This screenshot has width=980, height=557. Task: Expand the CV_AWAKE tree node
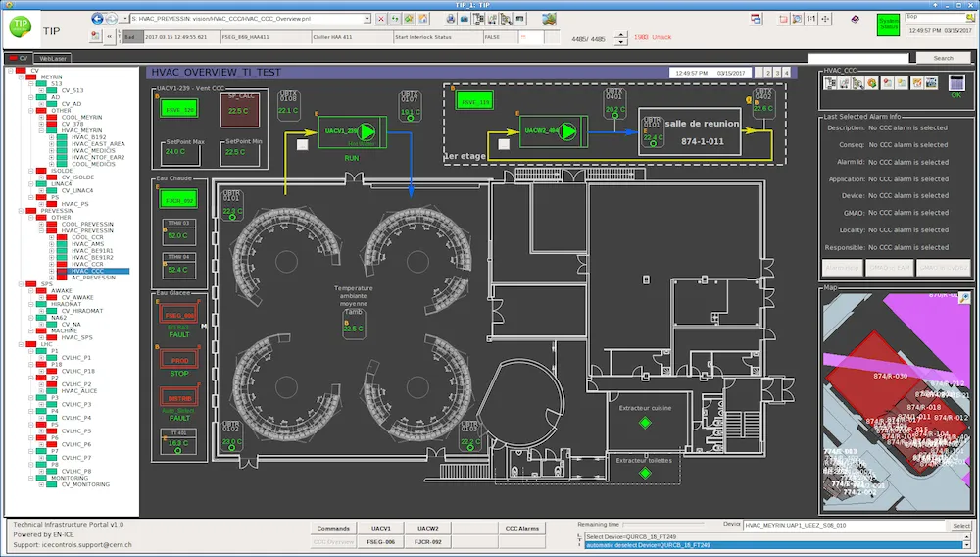tap(40, 297)
